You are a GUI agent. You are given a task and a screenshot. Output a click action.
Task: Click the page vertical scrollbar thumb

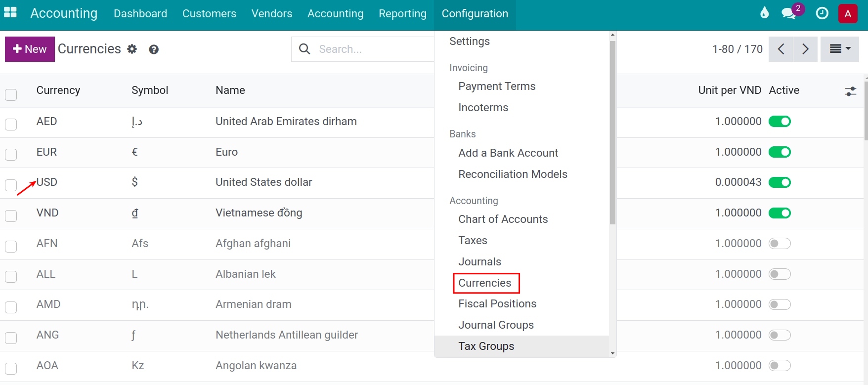[866, 110]
